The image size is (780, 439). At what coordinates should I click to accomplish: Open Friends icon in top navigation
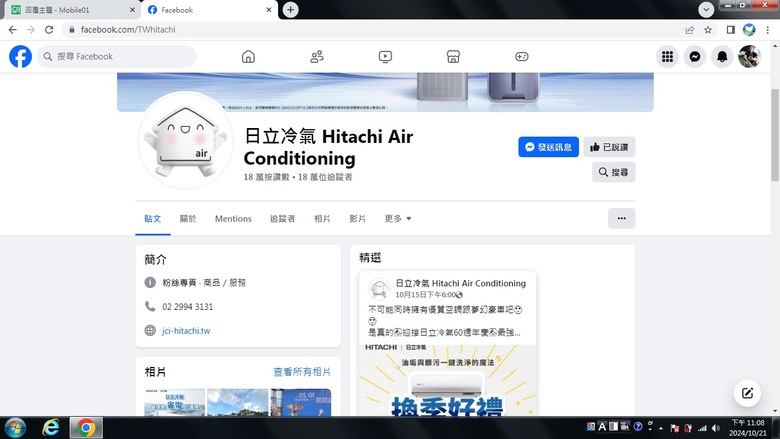[317, 57]
